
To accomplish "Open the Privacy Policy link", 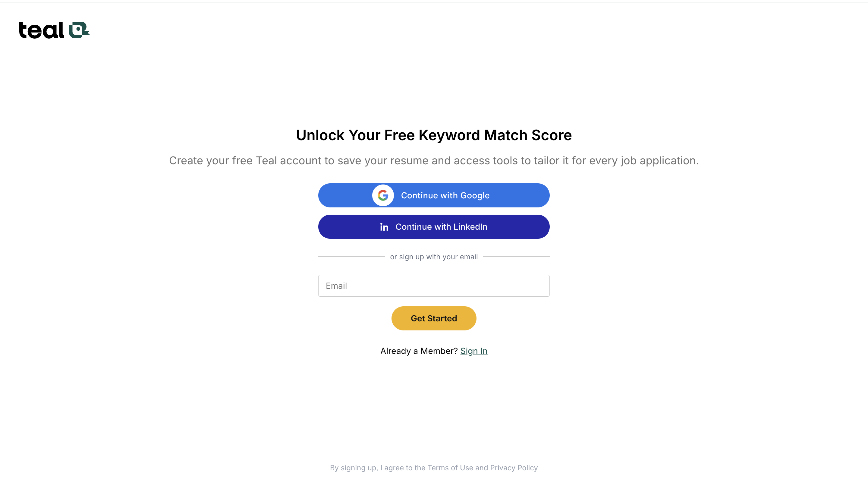I will coord(514,468).
